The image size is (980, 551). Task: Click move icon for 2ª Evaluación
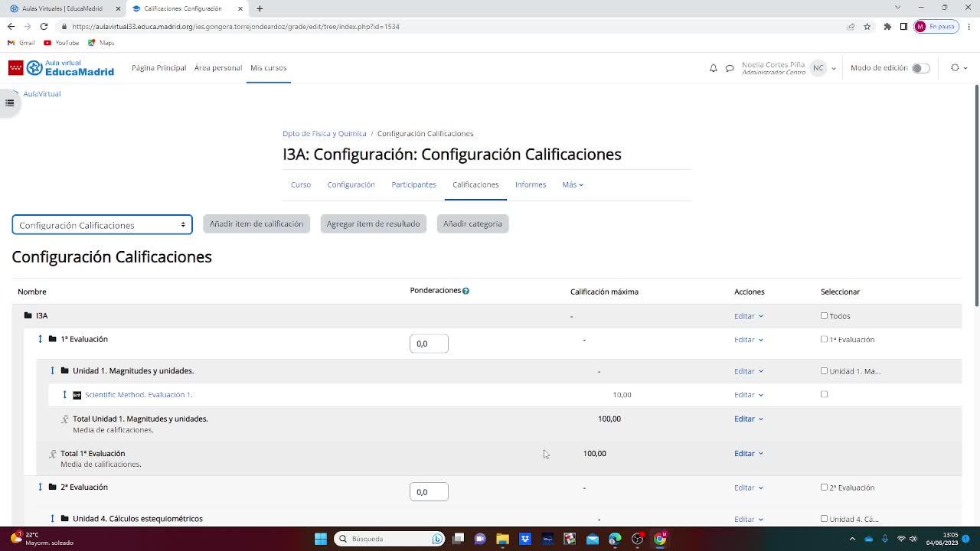coord(40,487)
